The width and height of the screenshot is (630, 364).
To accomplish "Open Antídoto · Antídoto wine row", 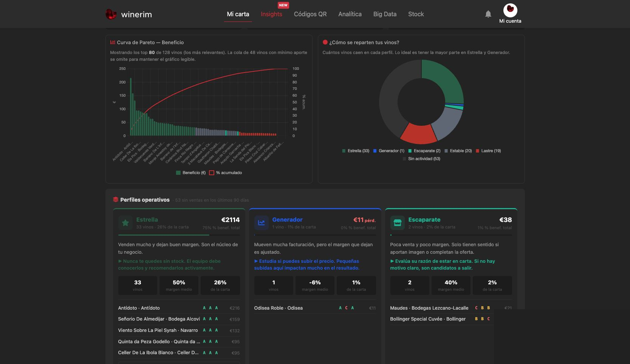I will [179, 308].
